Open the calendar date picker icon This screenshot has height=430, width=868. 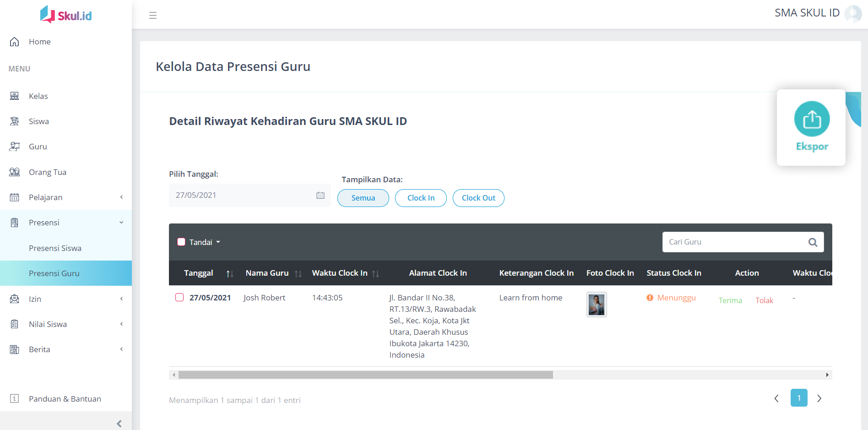click(320, 195)
